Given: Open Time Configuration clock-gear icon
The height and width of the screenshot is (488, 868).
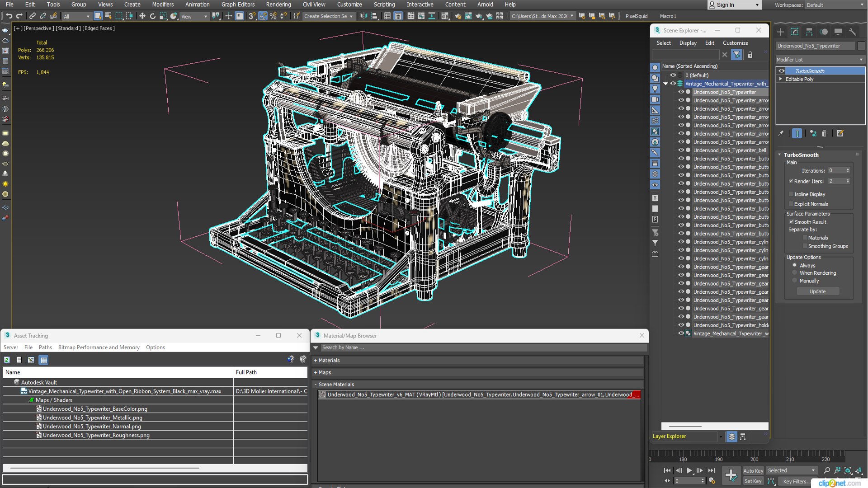Looking at the screenshot, I should tap(712, 481).
